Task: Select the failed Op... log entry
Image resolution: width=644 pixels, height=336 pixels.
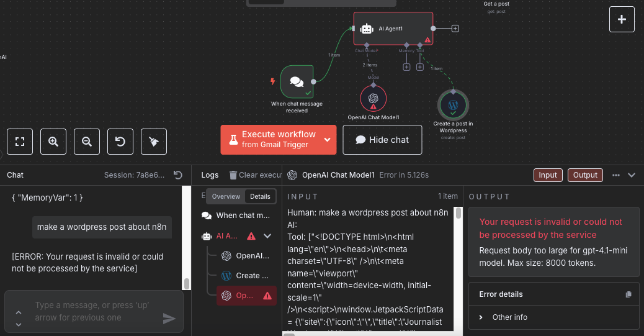Action: [246, 296]
